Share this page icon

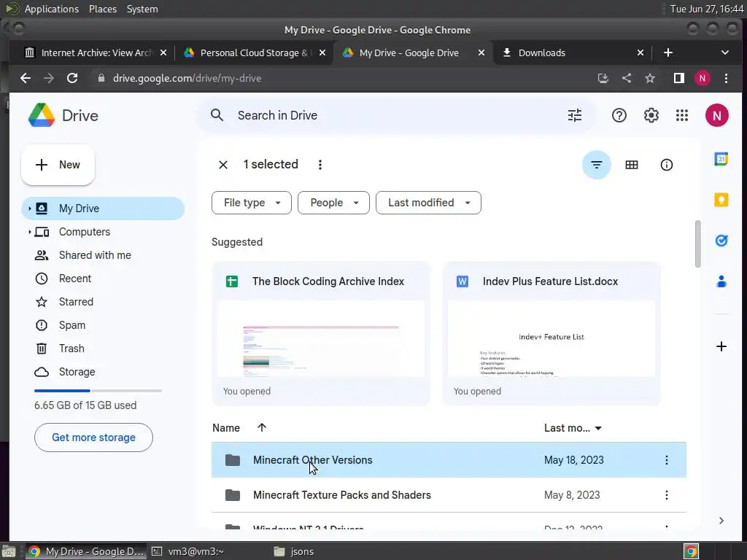(x=627, y=78)
